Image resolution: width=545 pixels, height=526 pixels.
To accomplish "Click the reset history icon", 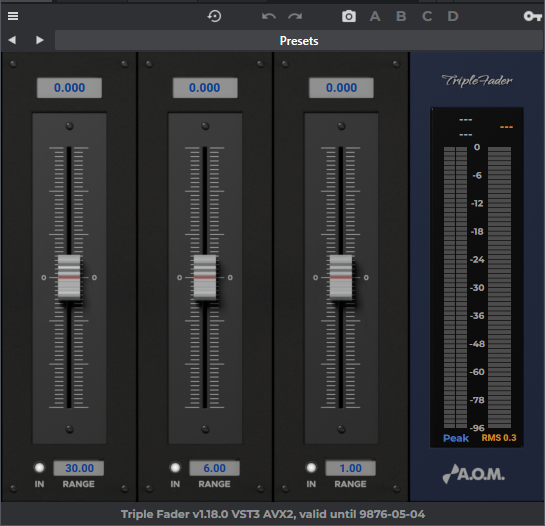I will (214, 16).
